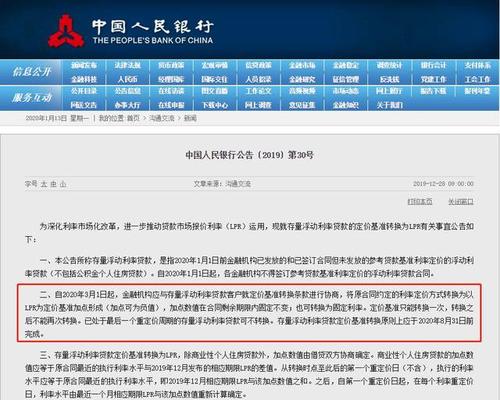Image resolution: width=500 pixels, height=400 pixels.
Task: Click the title 中国人民银行公告〔2019〕第30号
Action: click(249, 155)
